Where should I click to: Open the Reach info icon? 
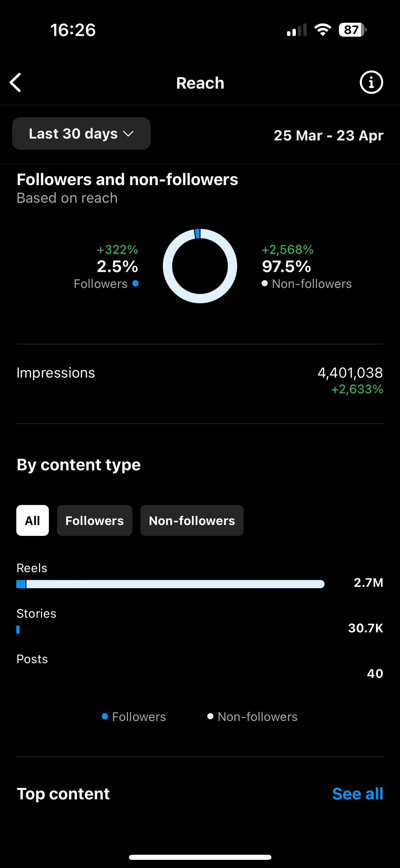pyautogui.click(x=371, y=83)
